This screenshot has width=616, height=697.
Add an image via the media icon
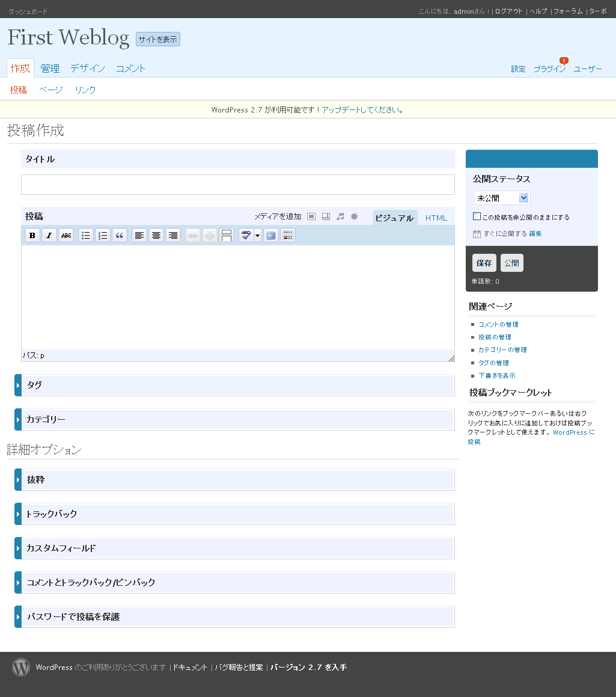click(x=311, y=216)
